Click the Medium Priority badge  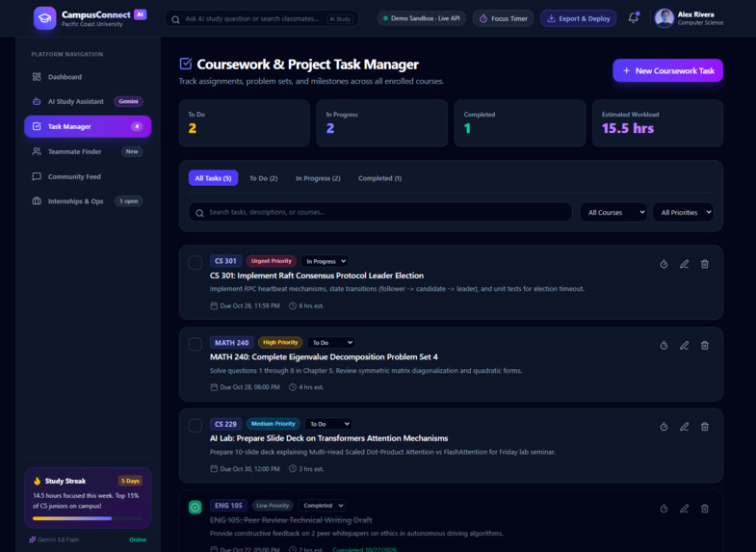click(x=273, y=424)
